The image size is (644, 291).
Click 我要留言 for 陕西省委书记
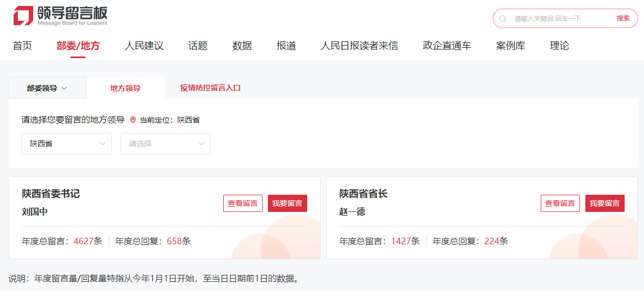[287, 203]
